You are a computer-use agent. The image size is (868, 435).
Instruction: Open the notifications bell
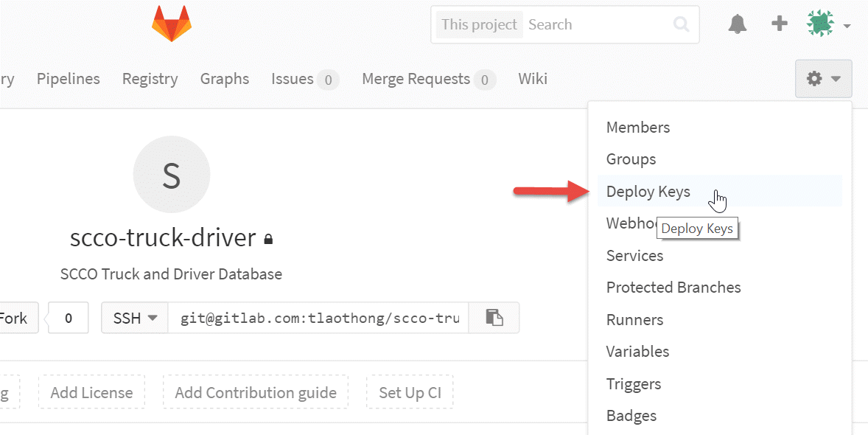tap(737, 24)
